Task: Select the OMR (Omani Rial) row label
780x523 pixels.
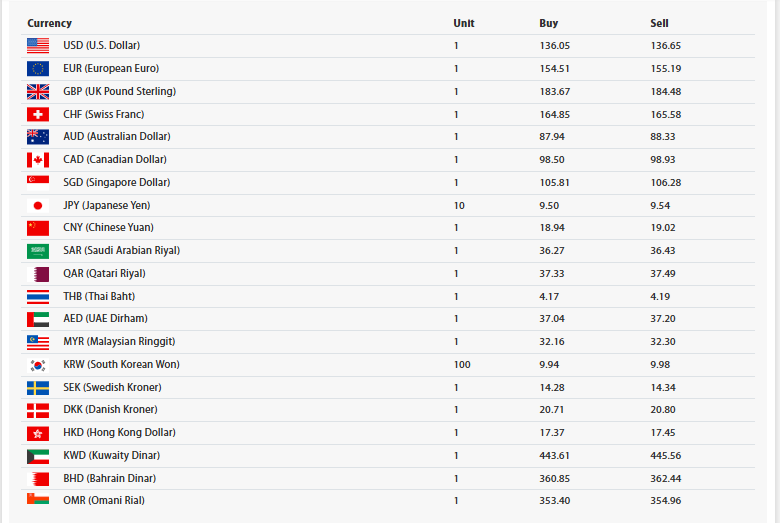Action: [x=104, y=501]
